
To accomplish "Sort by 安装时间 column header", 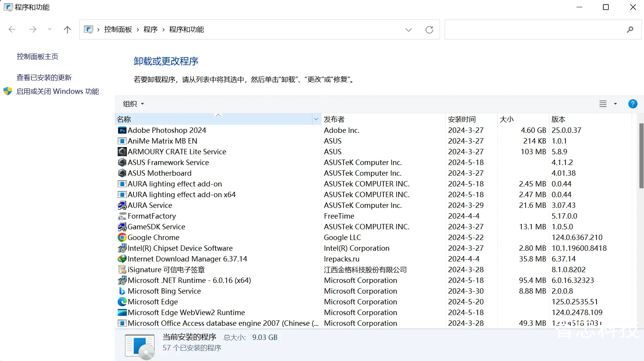I will tap(472, 119).
